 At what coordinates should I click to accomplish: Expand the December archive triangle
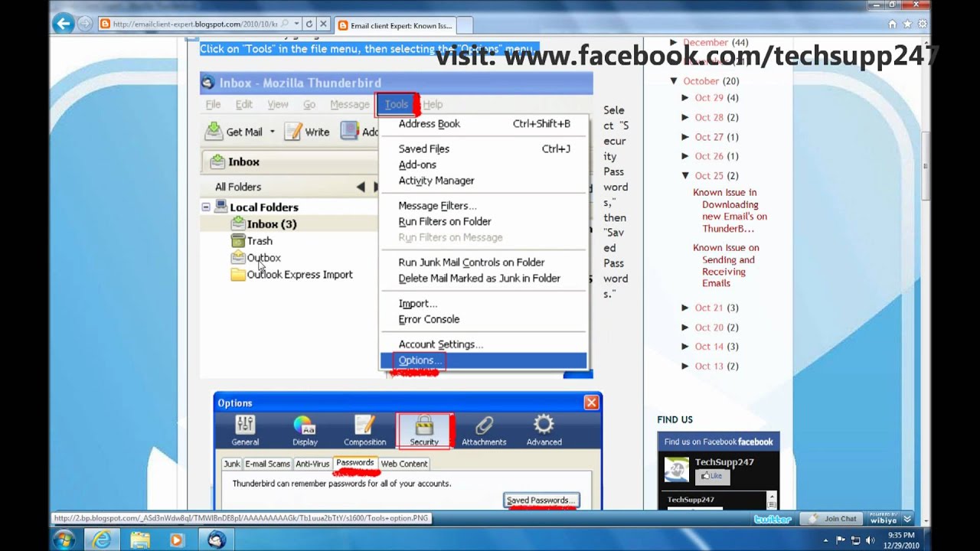click(674, 43)
